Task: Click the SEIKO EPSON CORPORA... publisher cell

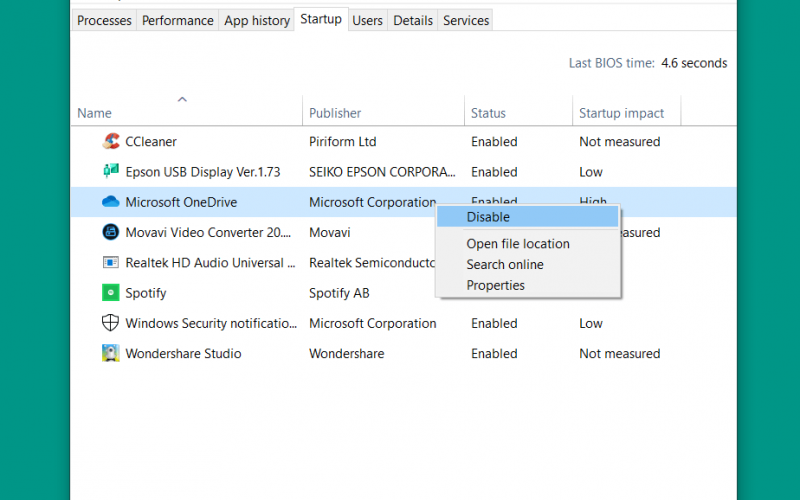Action: (382, 172)
